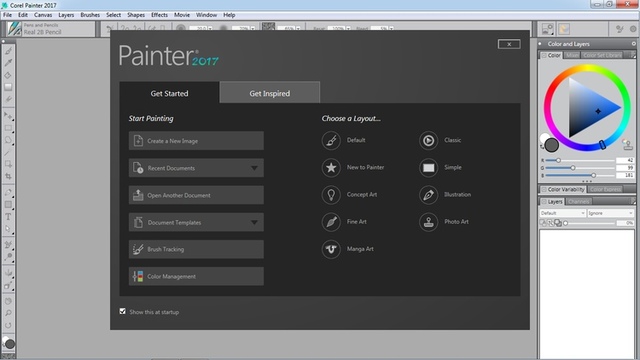This screenshot has height=360, width=640.
Task: Open the Brushes menu
Action: [90, 15]
